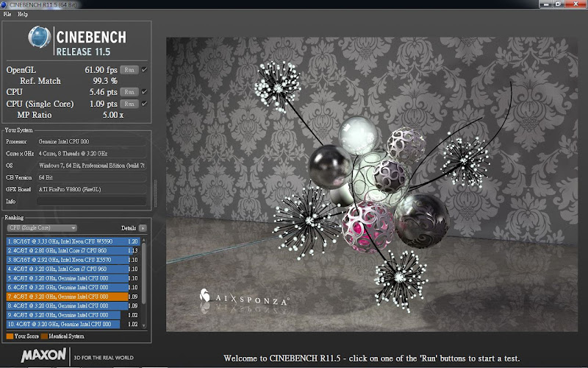Run the OpenGL benchmark
588x368 pixels.
[129, 70]
